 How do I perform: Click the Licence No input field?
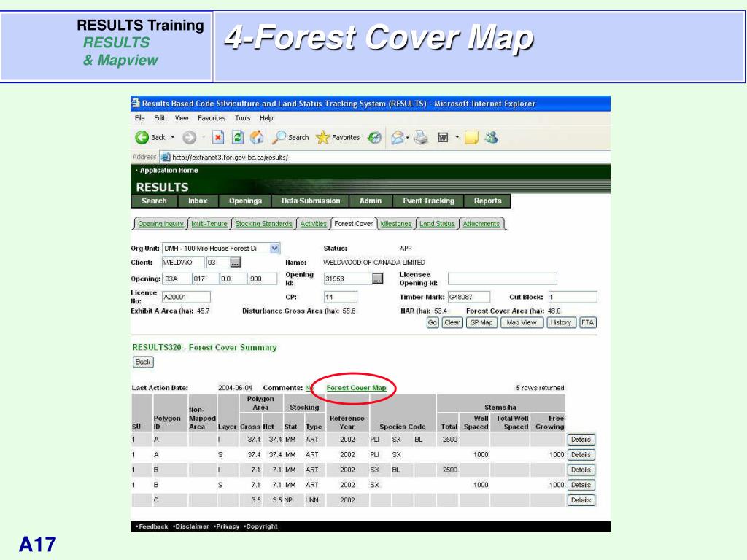pos(186,297)
